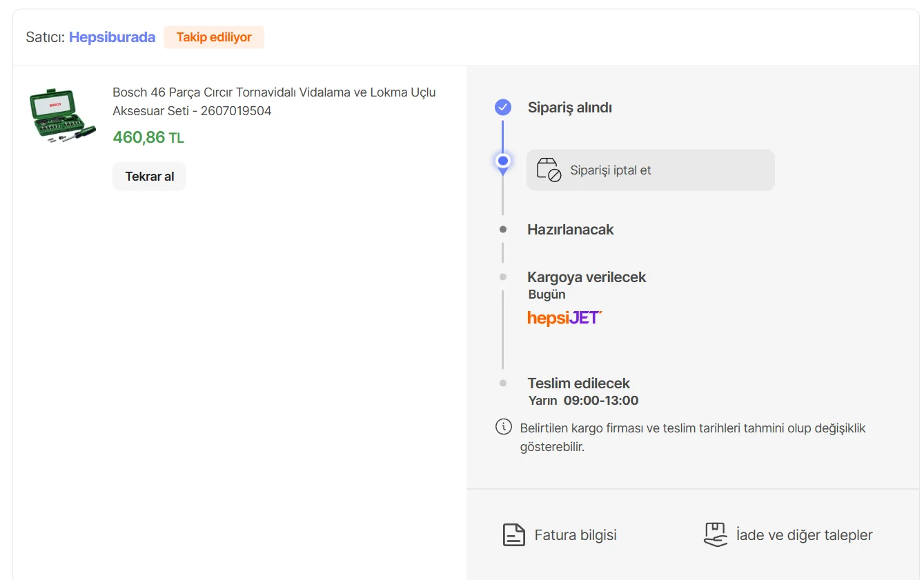Click the Siparişi iptal et button
Image resolution: width=924 pixels, height=580 pixels.
point(650,170)
